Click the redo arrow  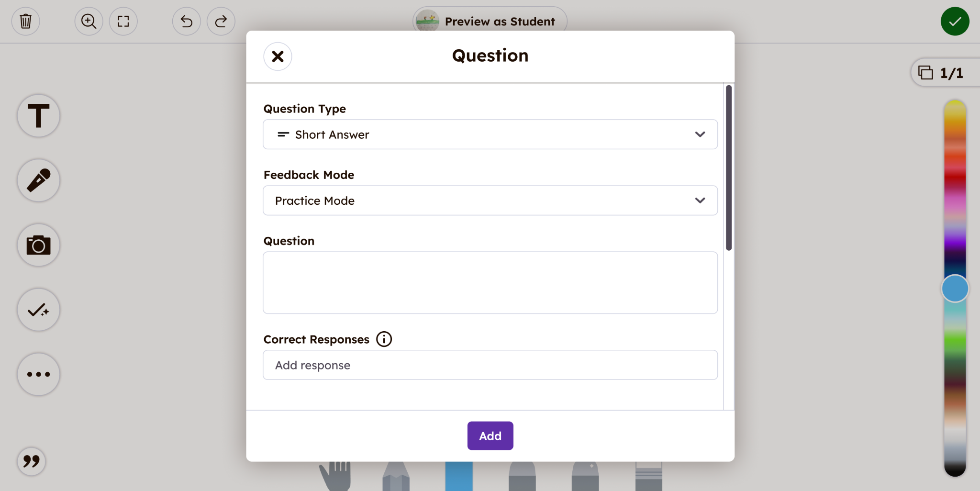tap(221, 21)
